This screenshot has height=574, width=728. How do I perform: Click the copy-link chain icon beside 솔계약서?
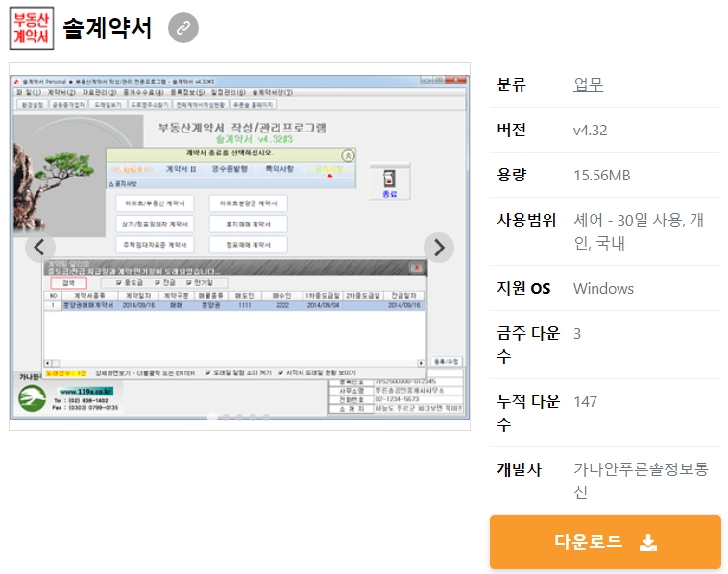(183, 28)
